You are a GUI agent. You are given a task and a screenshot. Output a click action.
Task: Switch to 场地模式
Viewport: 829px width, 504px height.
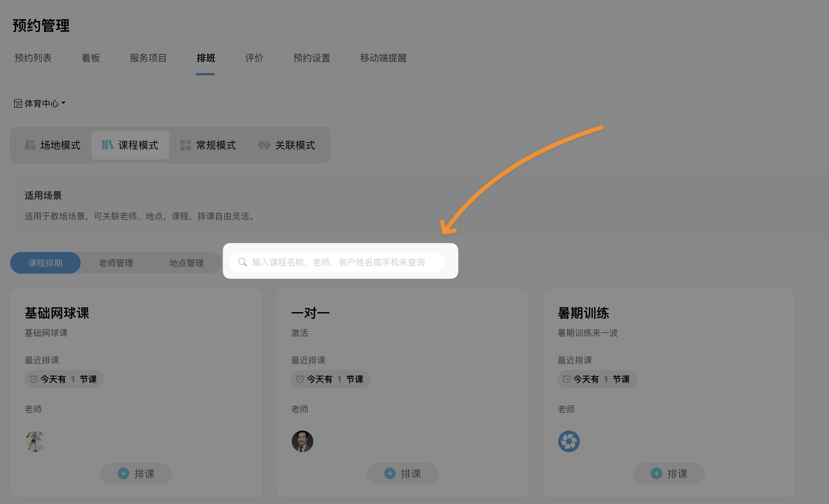(53, 145)
